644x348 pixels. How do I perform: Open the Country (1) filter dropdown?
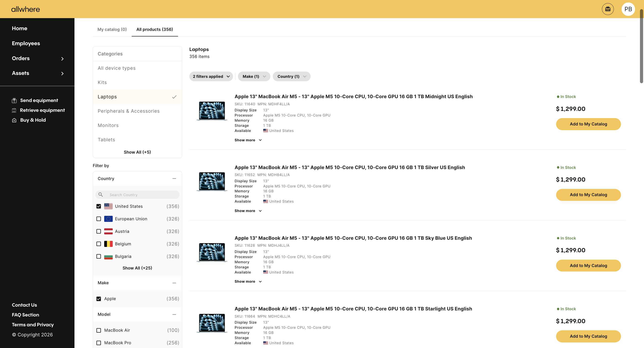pyautogui.click(x=292, y=76)
